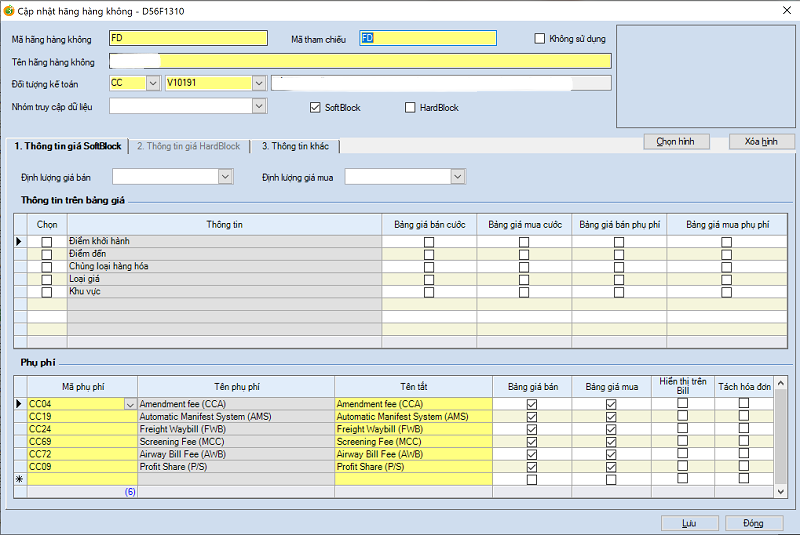Tick the HardBlock checkbox
800x535 pixels.
(410, 107)
